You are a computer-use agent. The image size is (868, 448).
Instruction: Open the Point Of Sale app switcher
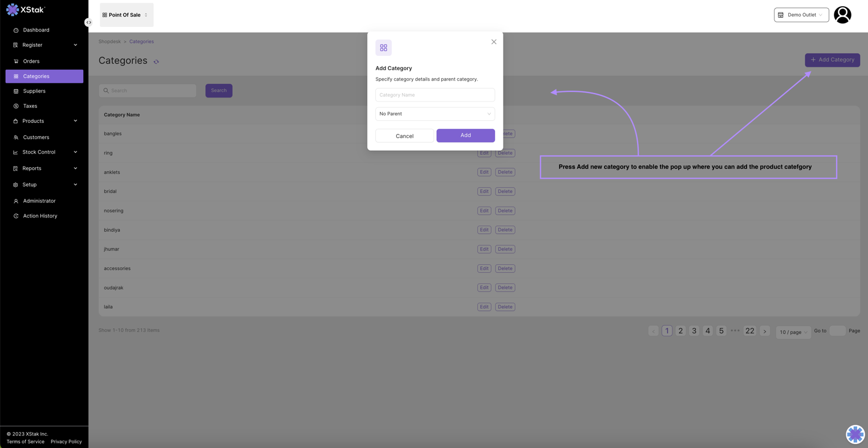coord(126,15)
